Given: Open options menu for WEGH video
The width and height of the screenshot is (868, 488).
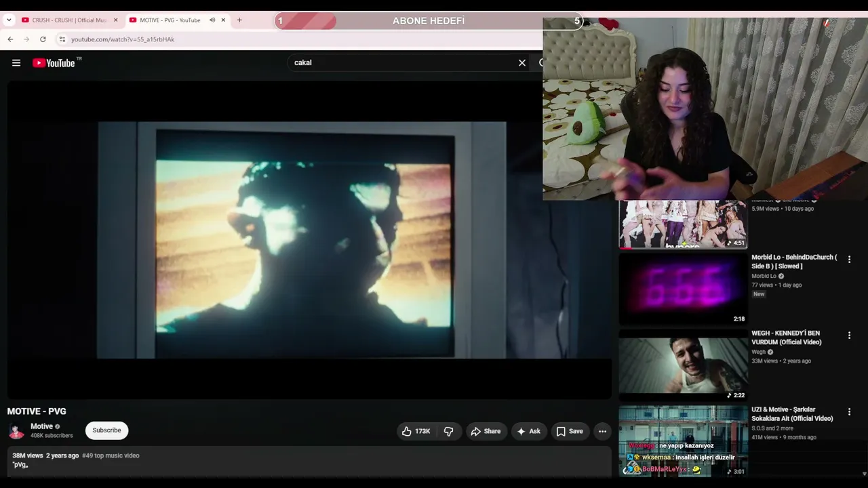Looking at the screenshot, I should coord(849,335).
